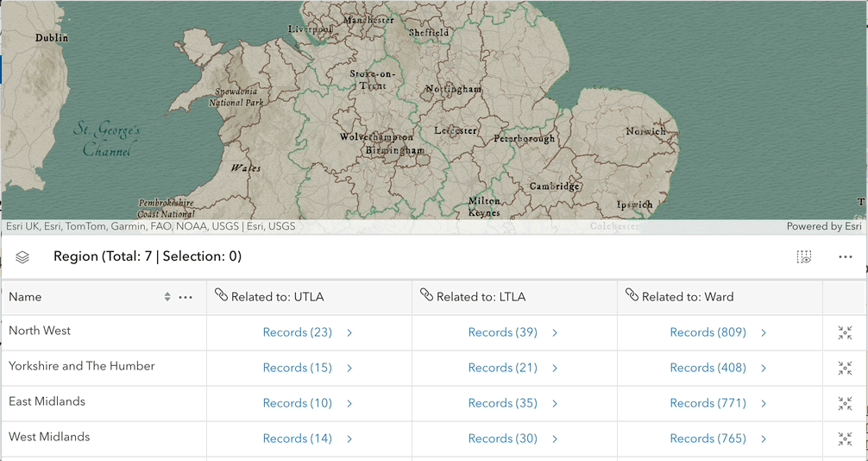Click the Related to: LTLA column header
This screenshot has height=461, width=868.
click(481, 297)
